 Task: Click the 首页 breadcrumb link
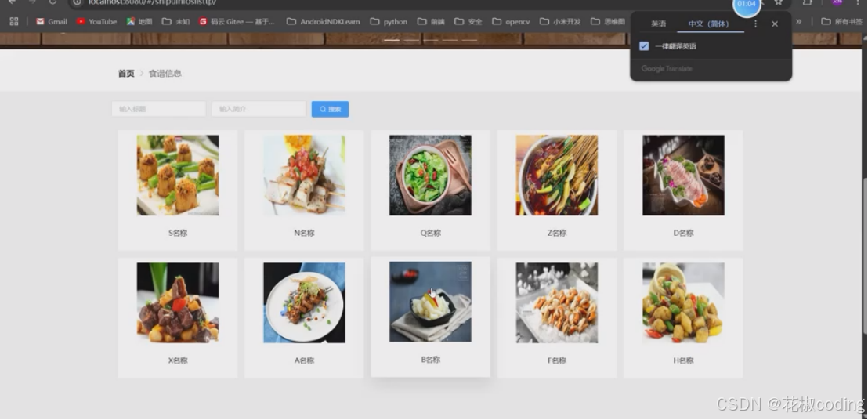pos(126,73)
